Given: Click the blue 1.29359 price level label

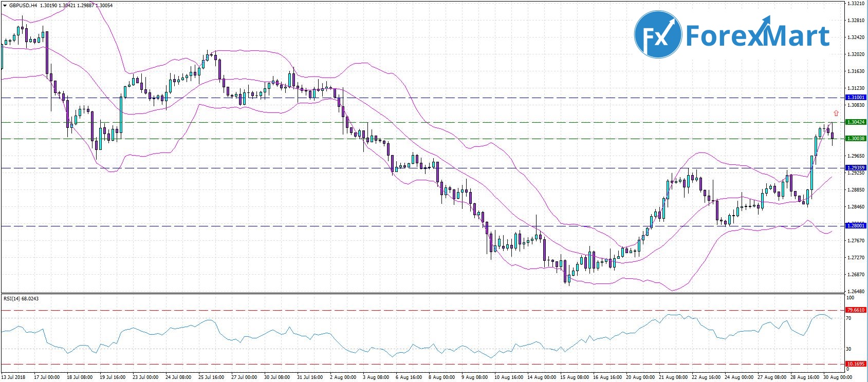Looking at the screenshot, I should [x=856, y=168].
